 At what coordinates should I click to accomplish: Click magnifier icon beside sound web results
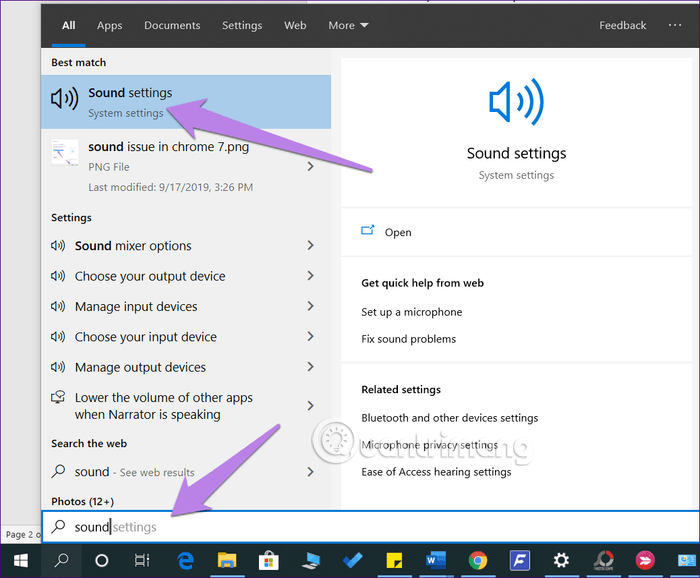pyautogui.click(x=58, y=471)
